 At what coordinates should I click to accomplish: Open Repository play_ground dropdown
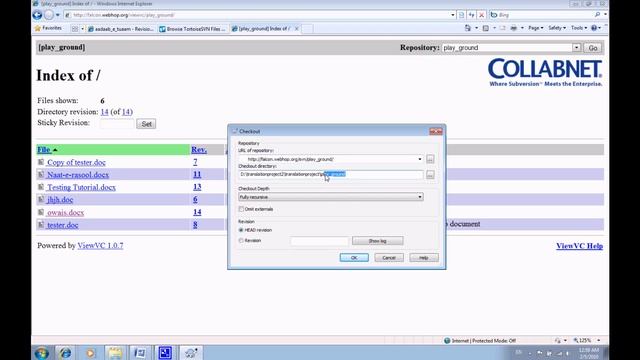[576, 48]
